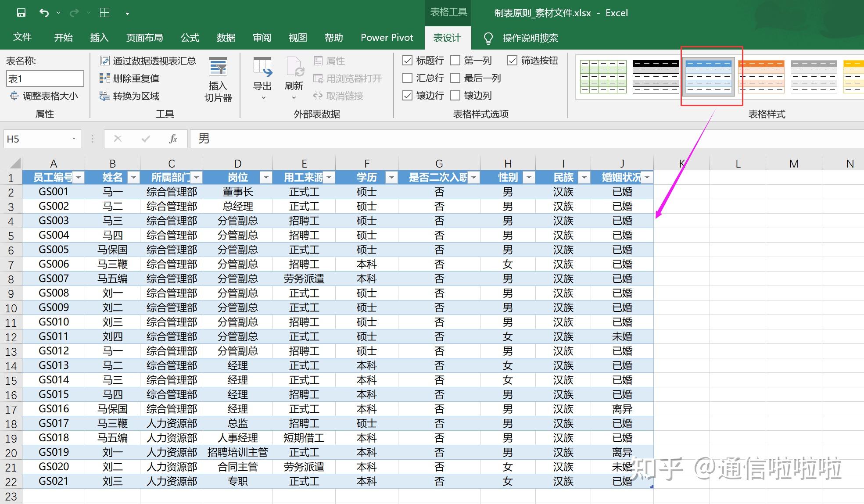The image size is (864, 504).
Task: Open the Help (帮助) tab
Action: tap(334, 38)
